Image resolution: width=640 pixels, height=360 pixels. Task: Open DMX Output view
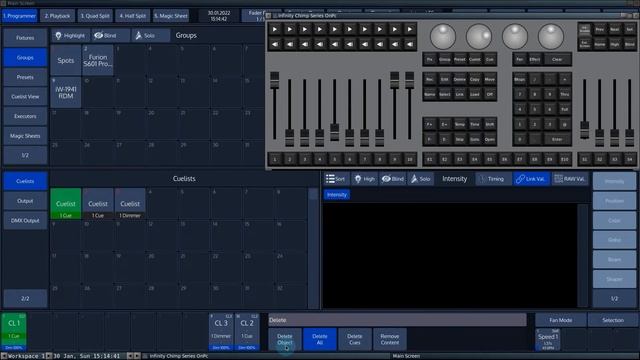coord(25,220)
